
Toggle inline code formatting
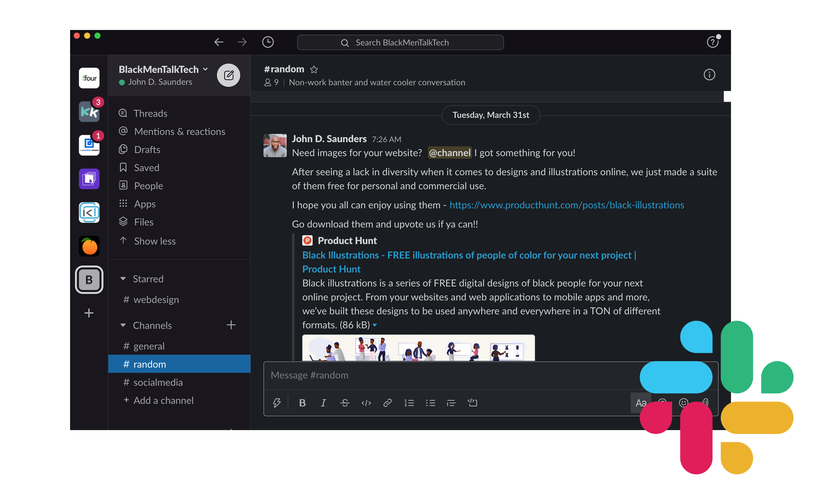[x=366, y=403]
